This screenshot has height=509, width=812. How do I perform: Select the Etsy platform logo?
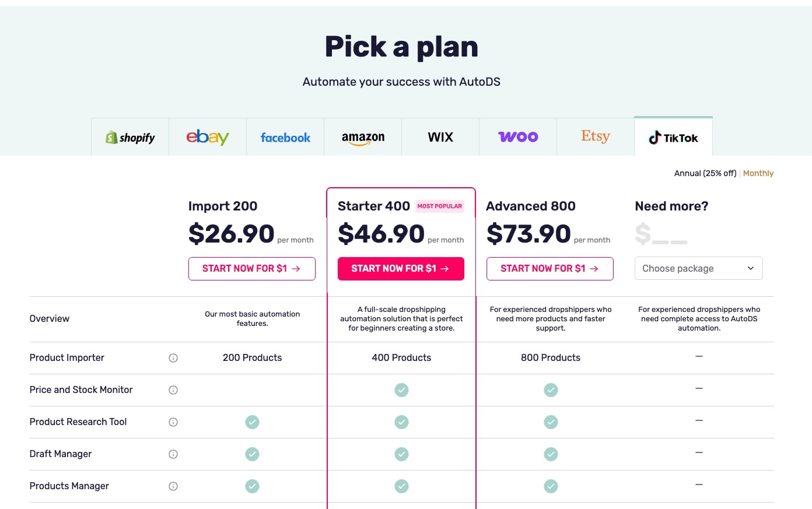click(x=595, y=136)
